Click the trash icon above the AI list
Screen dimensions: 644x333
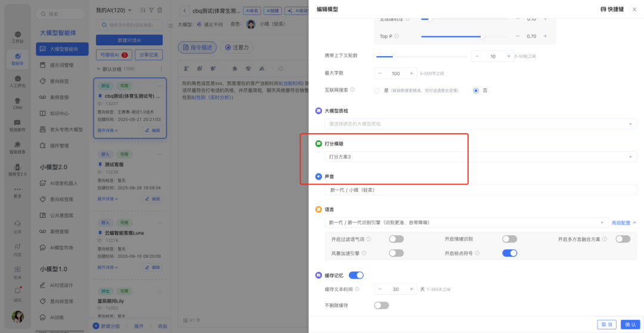pyautogui.click(x=159, y=10)
